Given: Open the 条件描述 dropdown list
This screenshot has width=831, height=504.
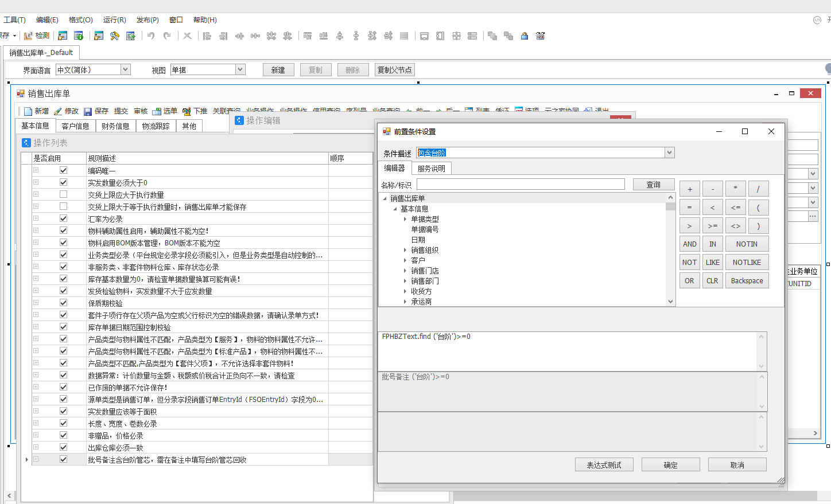Looking at the screenshot, I should pos(669,152).
